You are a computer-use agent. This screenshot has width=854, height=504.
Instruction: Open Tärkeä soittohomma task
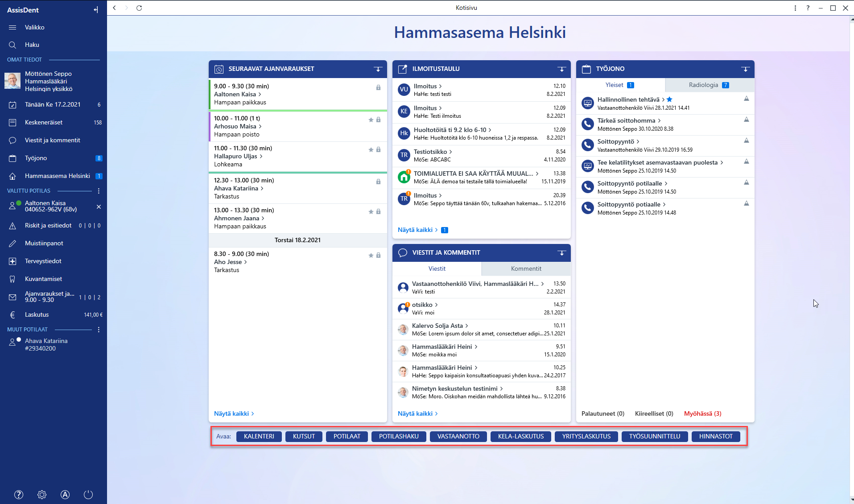pyautogui.click(x=665, y=124)
